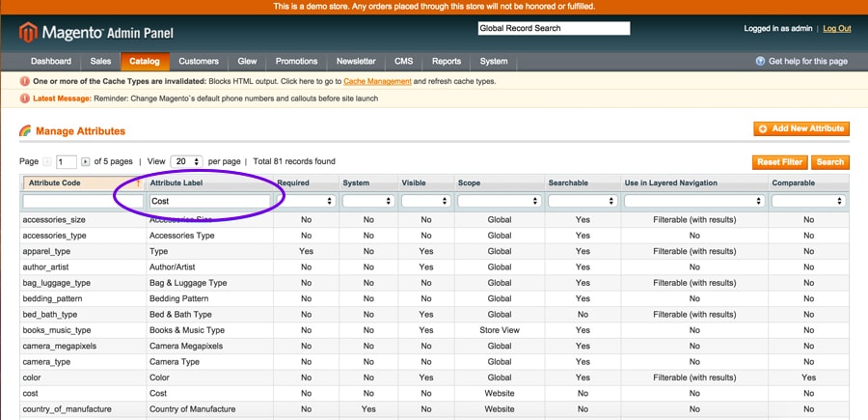Click the Log Out link

pyautogui.click(x=837, y=29)
